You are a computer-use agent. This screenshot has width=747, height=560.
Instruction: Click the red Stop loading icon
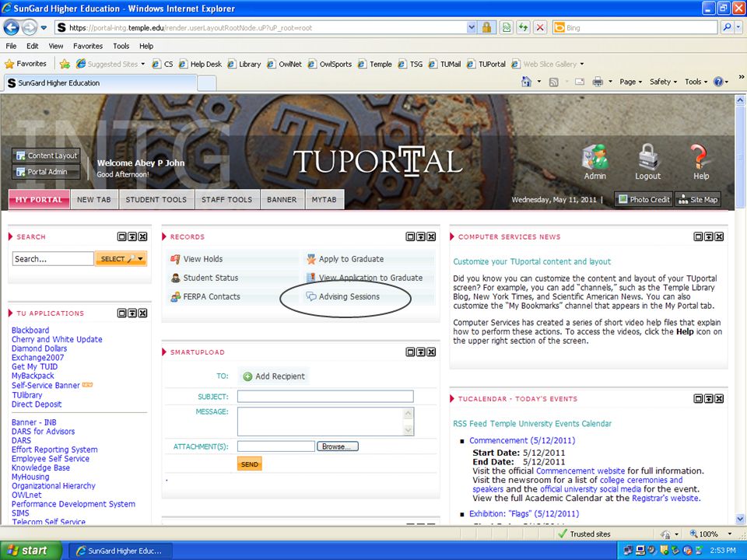tap(540, 28)
